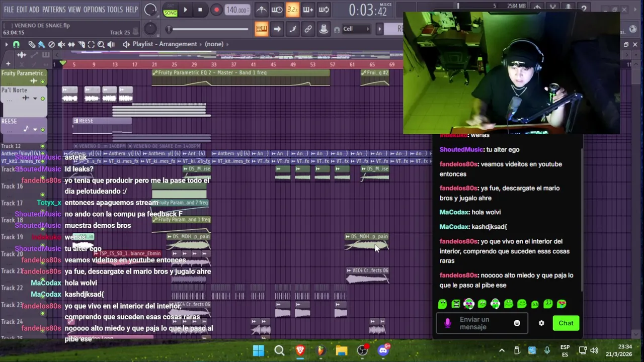Open chat settings gear icon

pyautogui.click(x=541, y=323)
